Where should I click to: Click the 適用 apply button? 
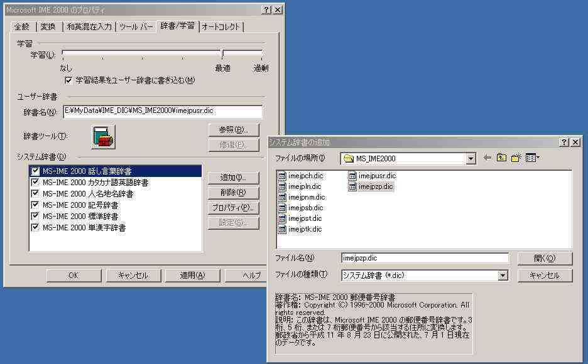pos(192,276)
